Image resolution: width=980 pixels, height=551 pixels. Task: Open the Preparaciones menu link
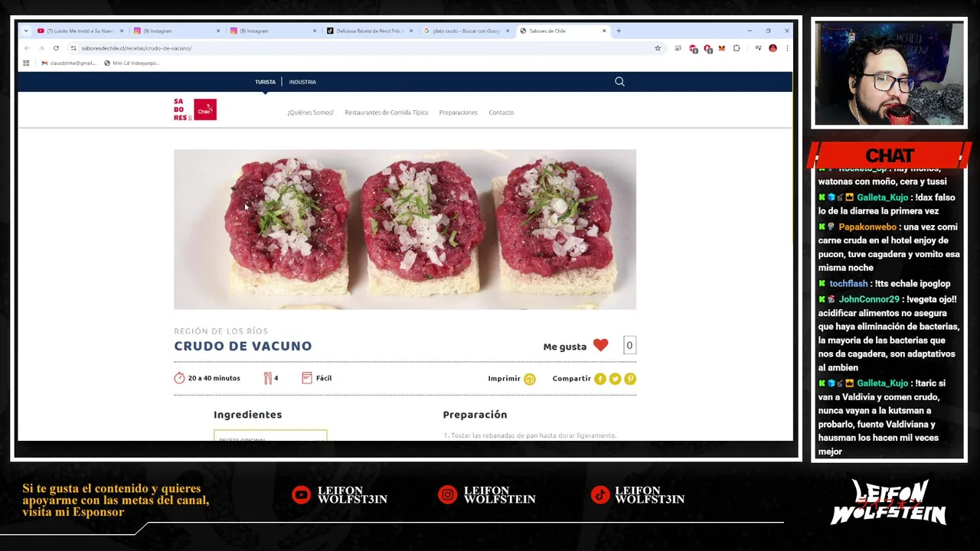click(458, 112)
